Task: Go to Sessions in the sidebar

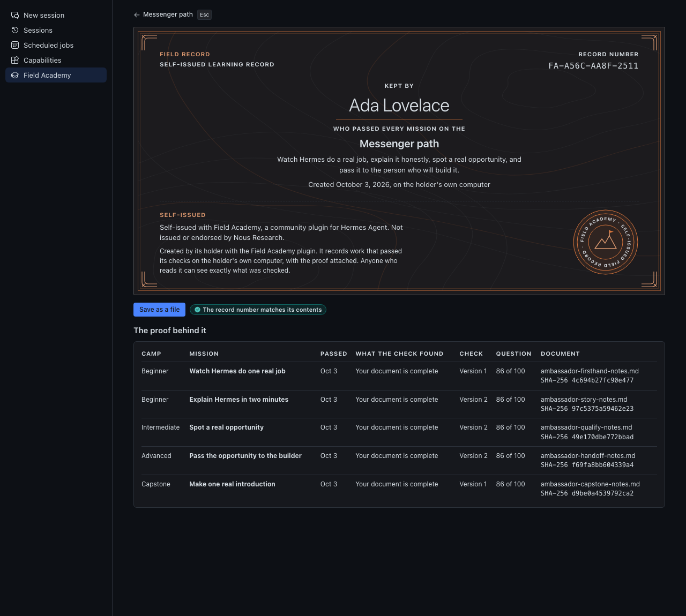Action: tap(56, 31)
